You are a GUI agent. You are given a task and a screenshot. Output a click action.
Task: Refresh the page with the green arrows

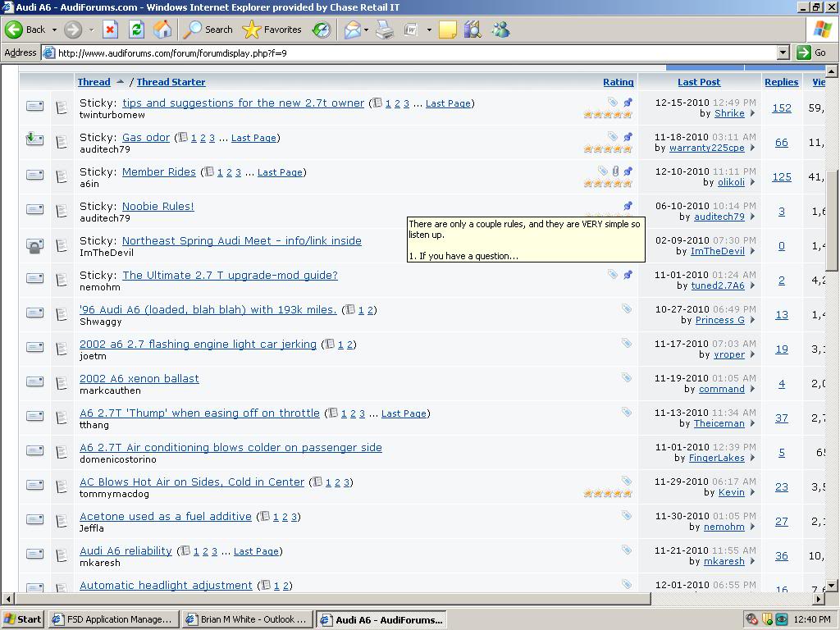(137, 30)
